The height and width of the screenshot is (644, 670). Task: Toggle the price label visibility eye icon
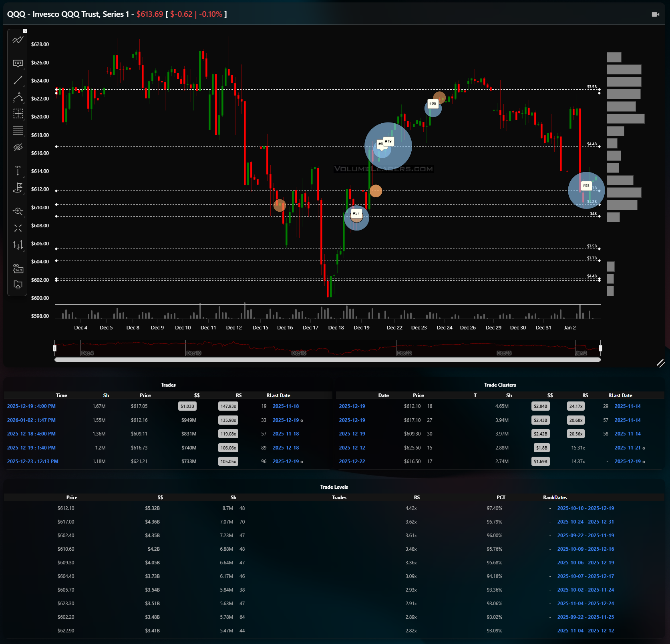[18, 268]
